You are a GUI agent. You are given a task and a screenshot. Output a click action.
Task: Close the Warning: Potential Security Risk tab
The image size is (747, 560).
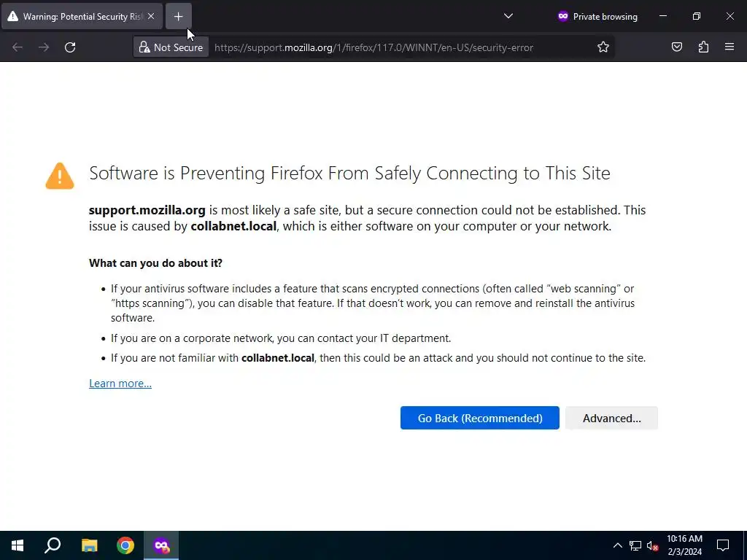pyautogui.click(x=151, y=16)
